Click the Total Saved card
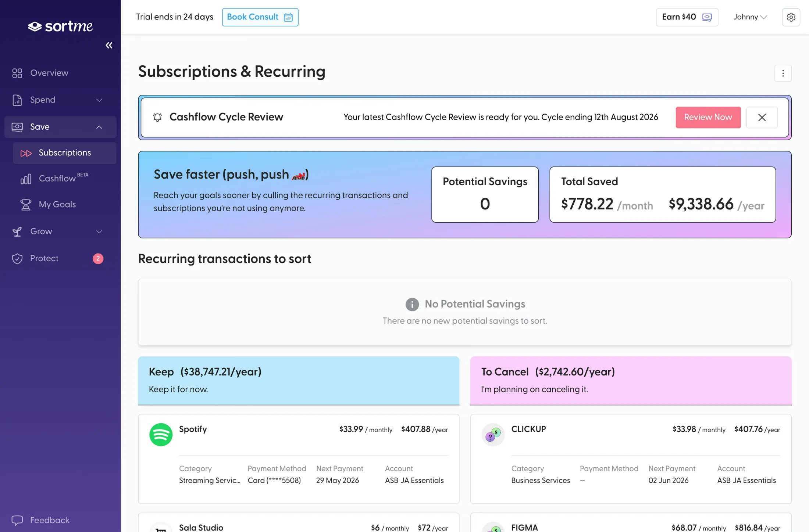Image resolution: width=809 pixels, height=532 pixels. point(663,195)
